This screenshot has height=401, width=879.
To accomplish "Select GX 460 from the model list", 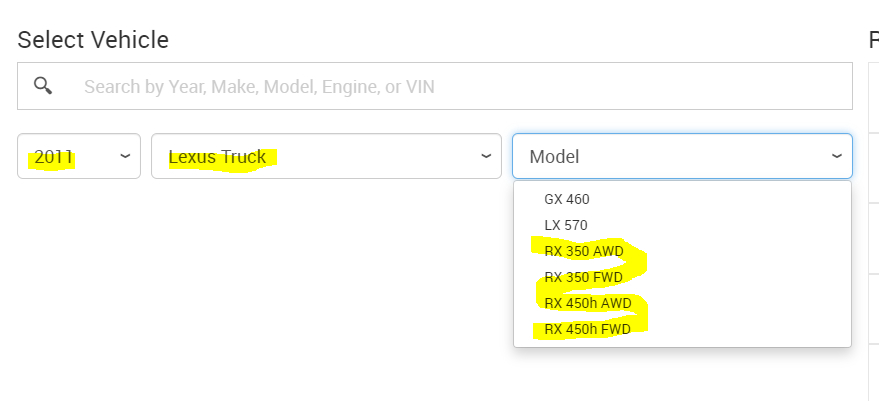I will 567,199.
